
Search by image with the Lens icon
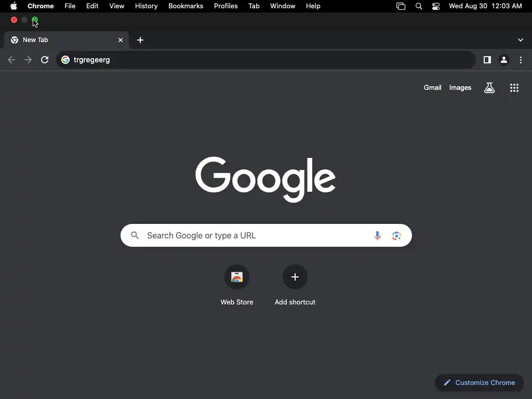[396, 235]
